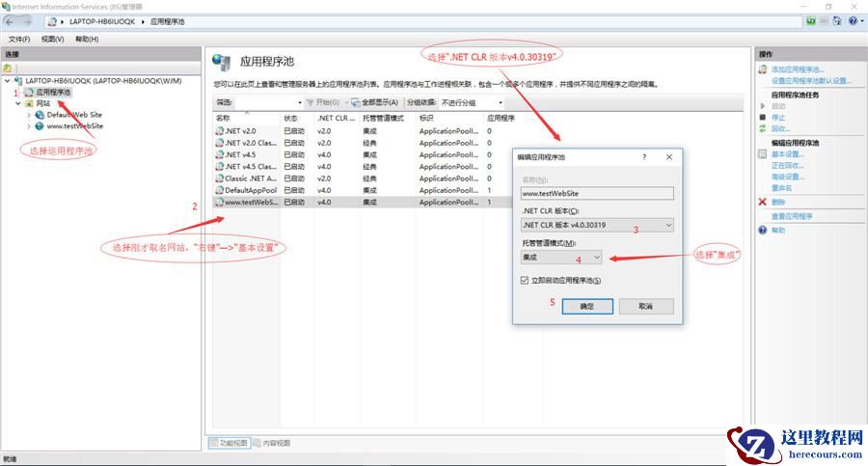Open the 高级设置 link
868x466 pixels.
787,177
